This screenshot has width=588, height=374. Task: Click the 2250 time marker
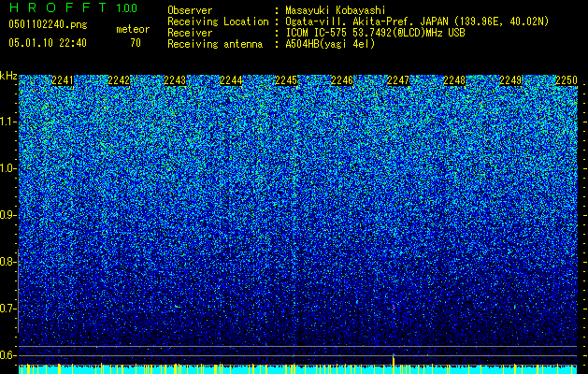pyautogui.click(x=566, y=80)
